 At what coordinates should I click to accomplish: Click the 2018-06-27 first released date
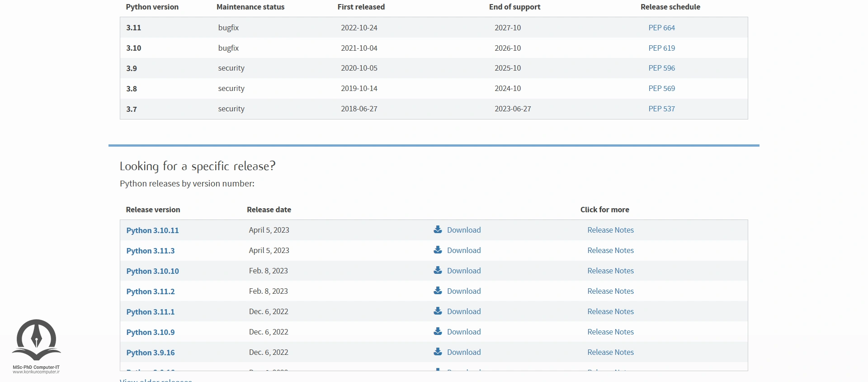tap(359, 109)
